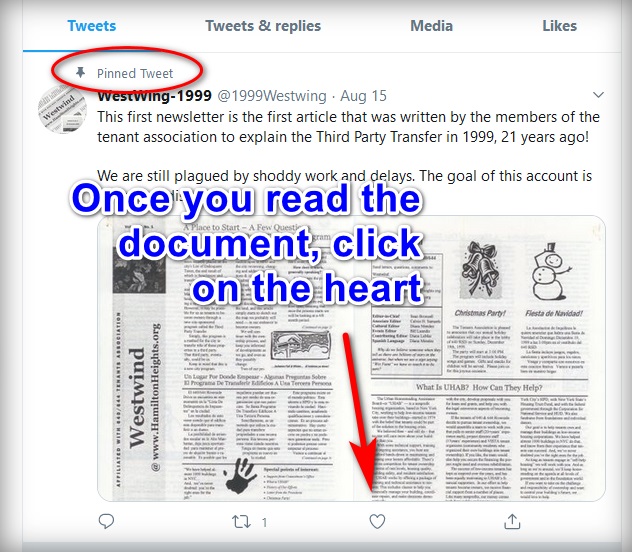Switch to the Tweets tab
Screen dimensions: 632x552
[91, 26]
